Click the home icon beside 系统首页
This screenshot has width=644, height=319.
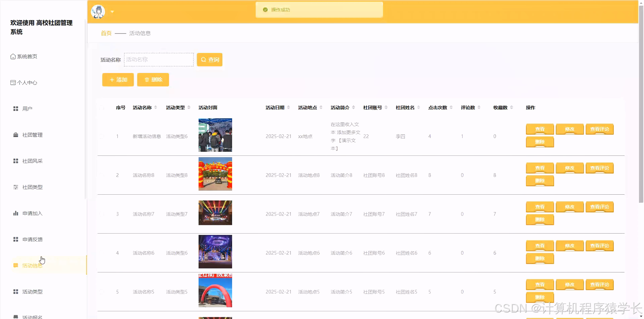(x=13, y=56)
